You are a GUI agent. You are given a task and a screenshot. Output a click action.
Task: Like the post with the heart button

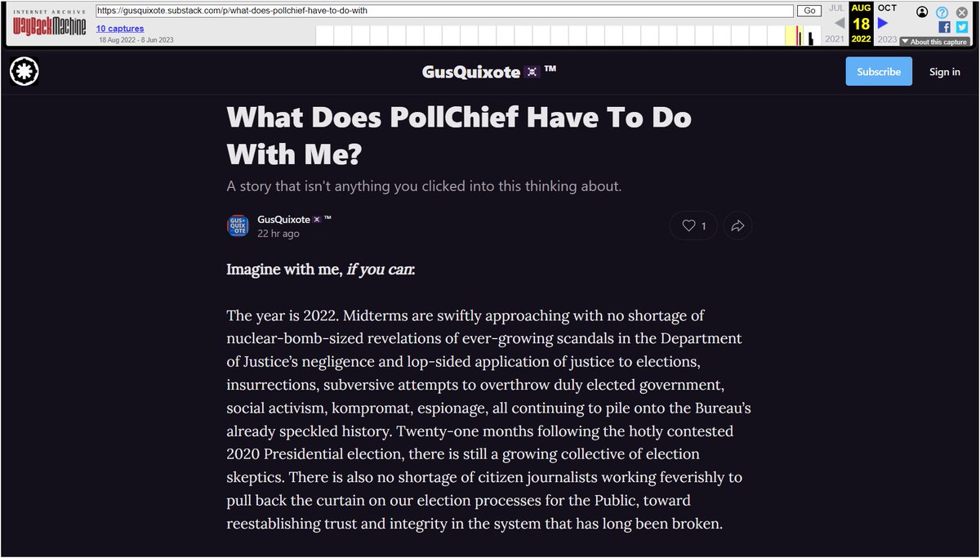click(693, 226)
